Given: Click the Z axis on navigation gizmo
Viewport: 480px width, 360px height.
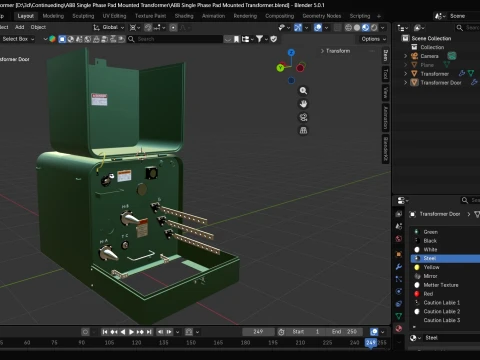Looking at the screenshot, I should point(291,52).
